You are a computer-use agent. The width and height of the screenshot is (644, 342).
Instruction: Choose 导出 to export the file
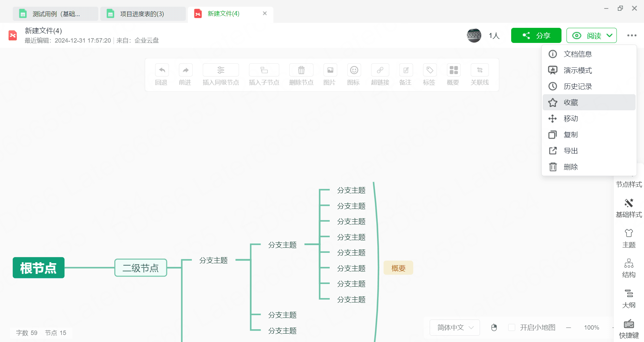(x=589, y=151)
